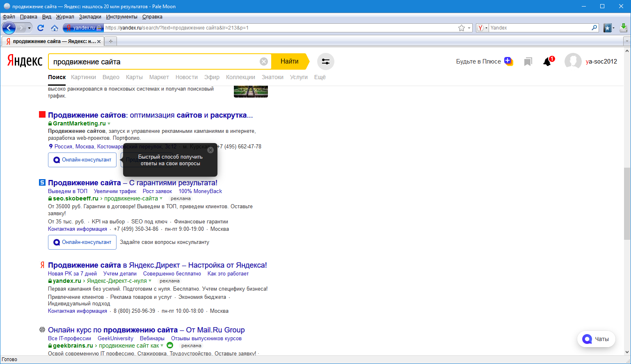
Task: Open 'Онлайн-консультант' under the GrantMarketing result
Action: click(x=82, y=160)
